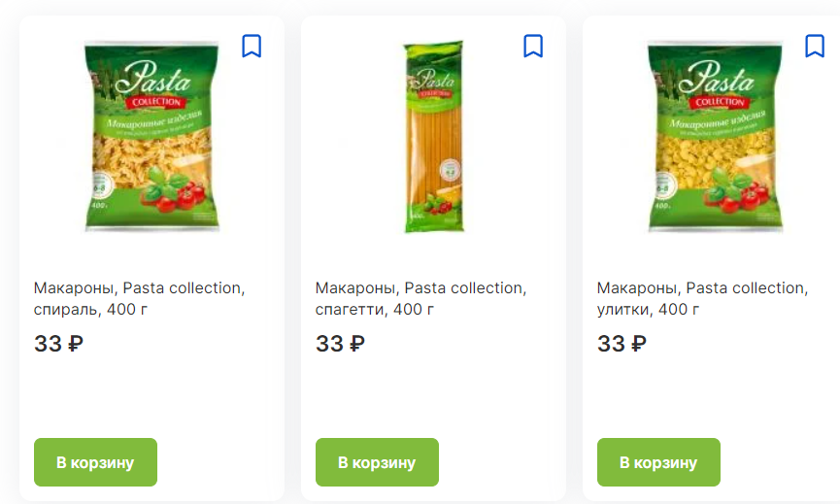The image size is (840, 504).
Task: Bookmark the spaghetti pasta product
Action: pyautogui.click(x=533, y=46)
